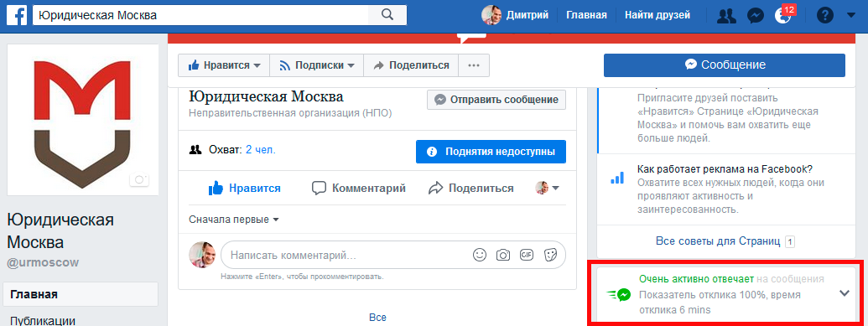Click the green messenger responsiveness icon
Screen dimensions: 868x326
[x=618, y=295]
